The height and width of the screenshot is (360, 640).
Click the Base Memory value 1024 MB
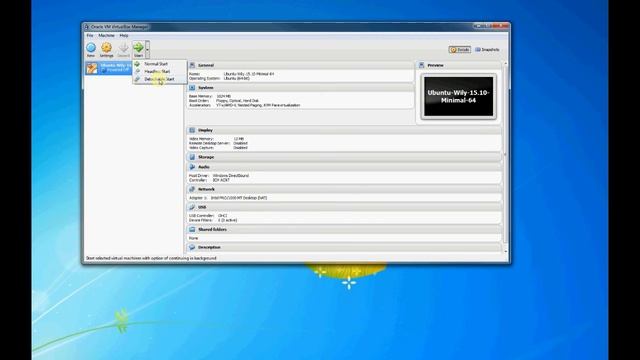click(224, 96)
